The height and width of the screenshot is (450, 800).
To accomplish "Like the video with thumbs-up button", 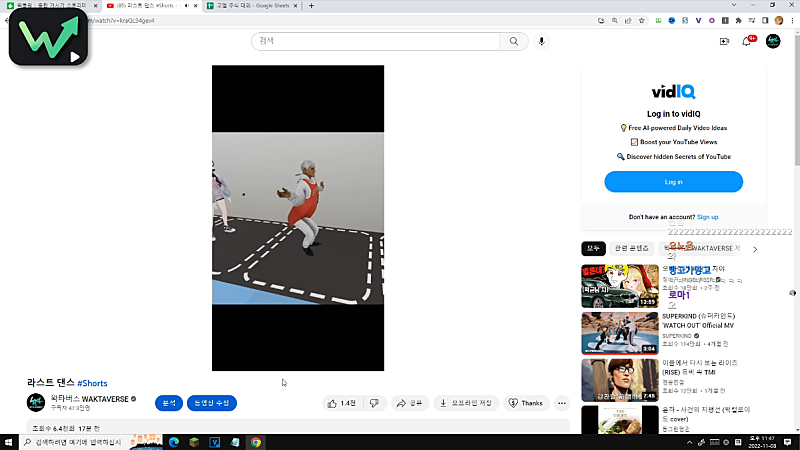I will point(342,403).
